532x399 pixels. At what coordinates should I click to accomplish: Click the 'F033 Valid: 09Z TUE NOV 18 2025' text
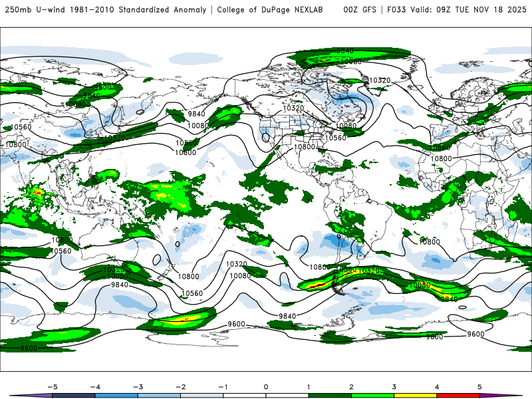tap(457, 9)
